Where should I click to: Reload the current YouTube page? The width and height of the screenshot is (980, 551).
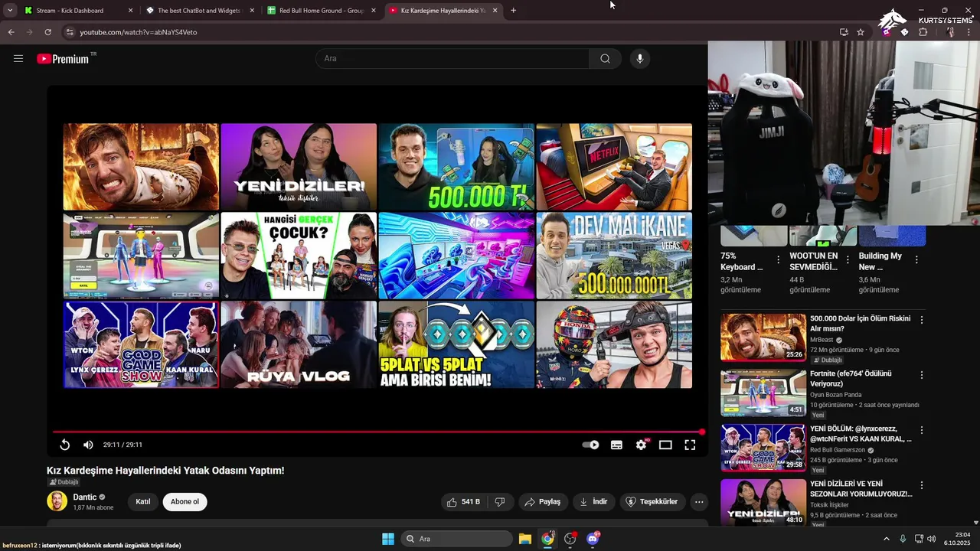47,32
